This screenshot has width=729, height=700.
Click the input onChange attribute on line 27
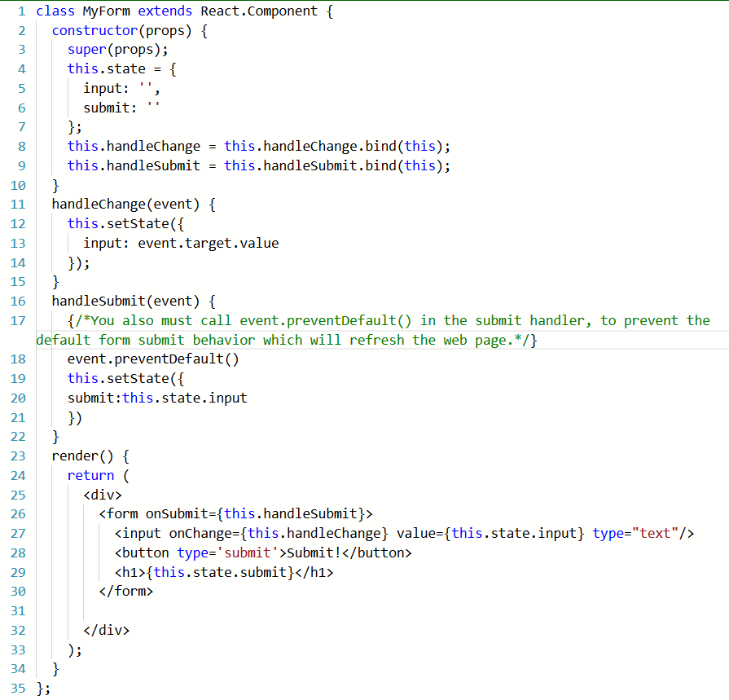pos(279,534)
